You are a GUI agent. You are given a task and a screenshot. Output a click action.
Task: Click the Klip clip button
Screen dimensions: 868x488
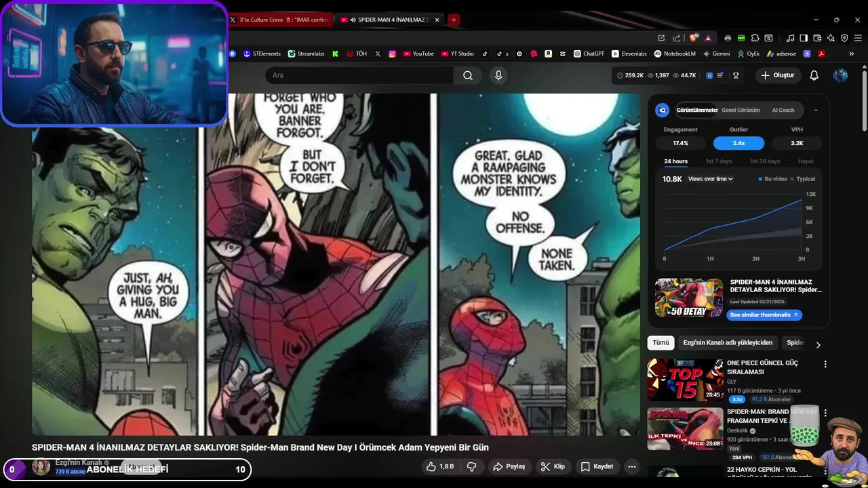(x=553, y=466)
